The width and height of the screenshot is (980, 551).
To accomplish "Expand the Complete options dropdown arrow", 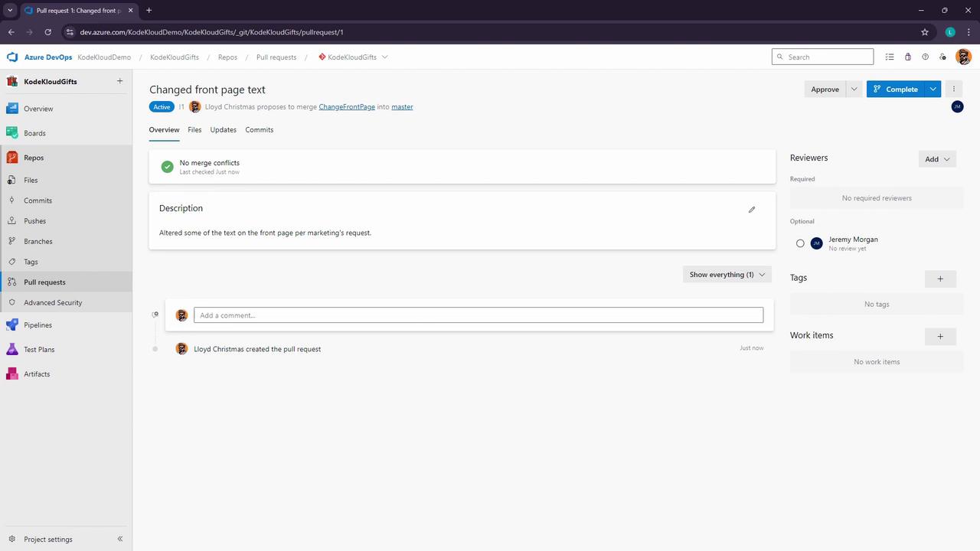I will [933, 89].
